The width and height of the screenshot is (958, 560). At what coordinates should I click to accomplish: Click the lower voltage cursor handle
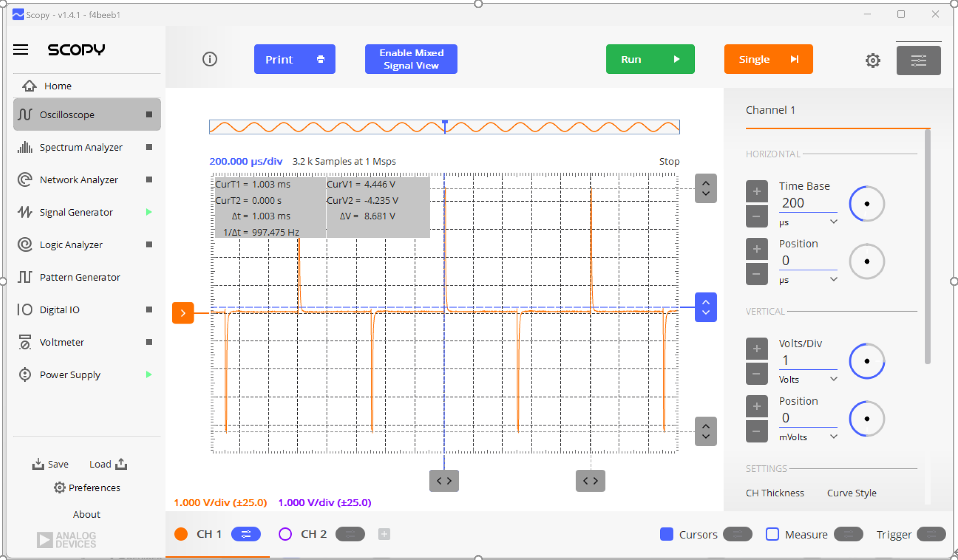[706, 431]
